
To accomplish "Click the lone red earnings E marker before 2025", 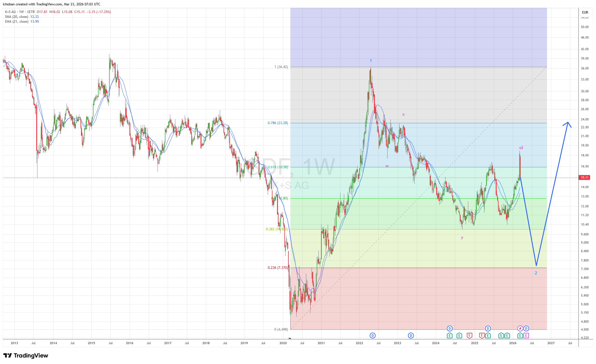I will 469,336.
